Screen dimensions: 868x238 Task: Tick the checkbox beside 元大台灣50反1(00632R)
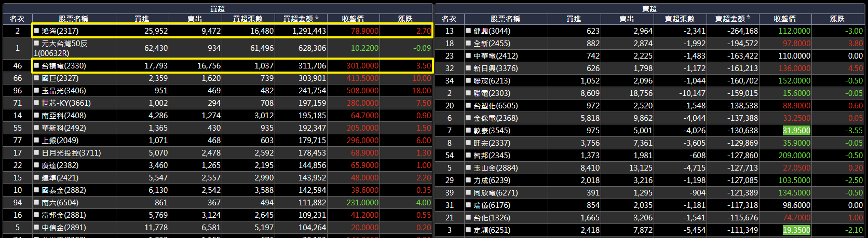[37, 44]
